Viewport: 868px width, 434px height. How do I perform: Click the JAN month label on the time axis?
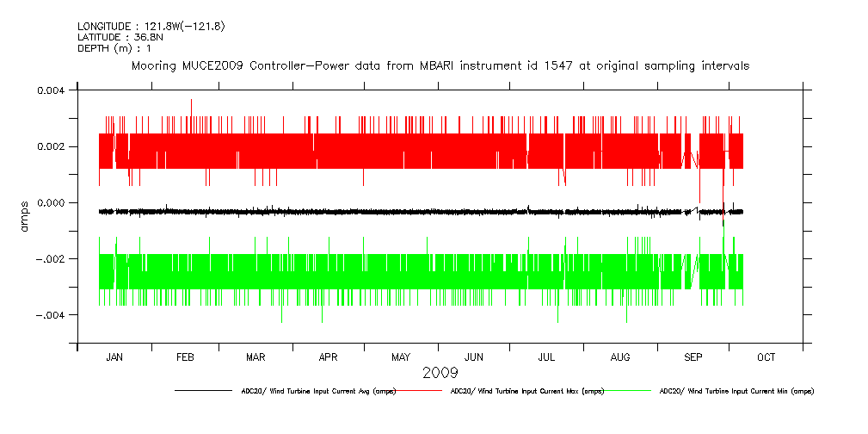click(114, 357)
